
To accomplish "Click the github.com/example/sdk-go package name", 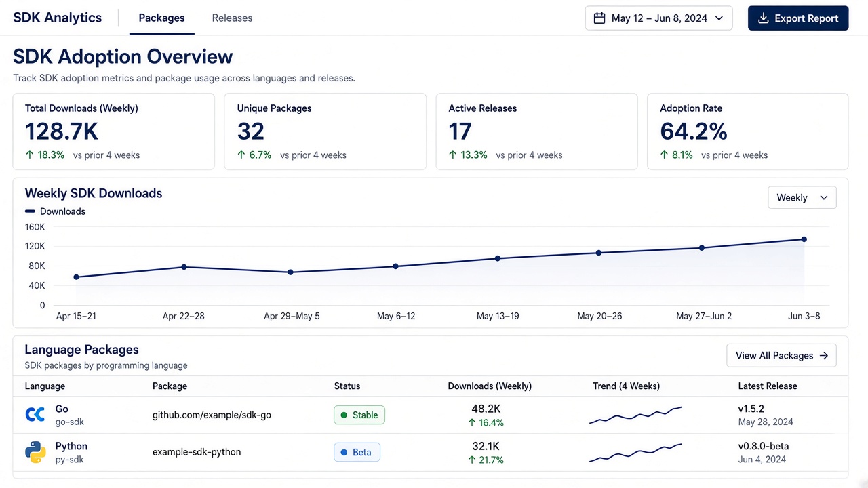I will [212, 415].
